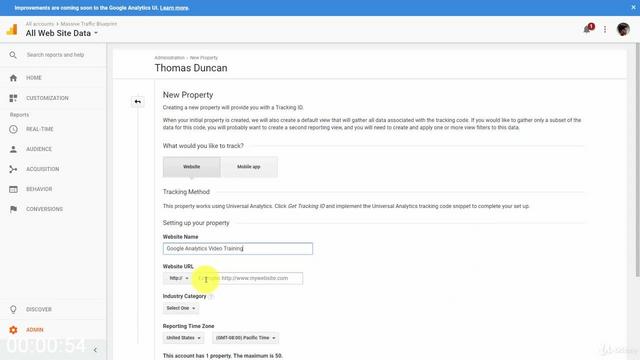Click the Conversions flag icon

coord(13,209)
